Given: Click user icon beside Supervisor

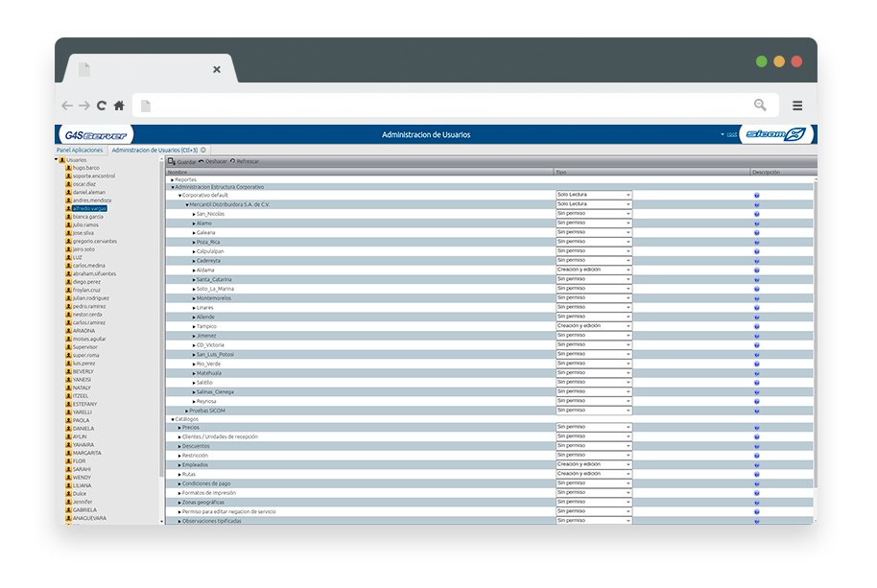Looking at the screenshot, I should click(x=69, y=347).
